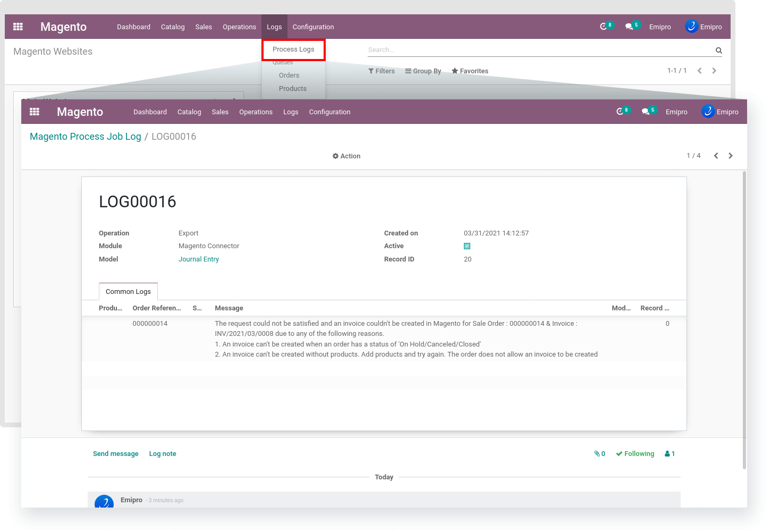The image size is (771, 532).
Task: Click the front window vertical scrollbar
Action: click(x=744, y=320)
